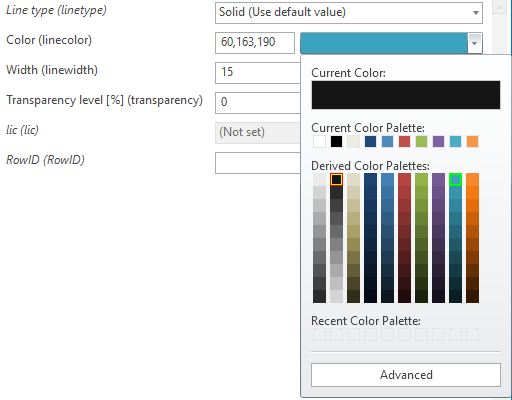This screenshot has height=400, width=512.
Task: Select top medium-blue derived palette swatch
Action: tap(387, 179)
